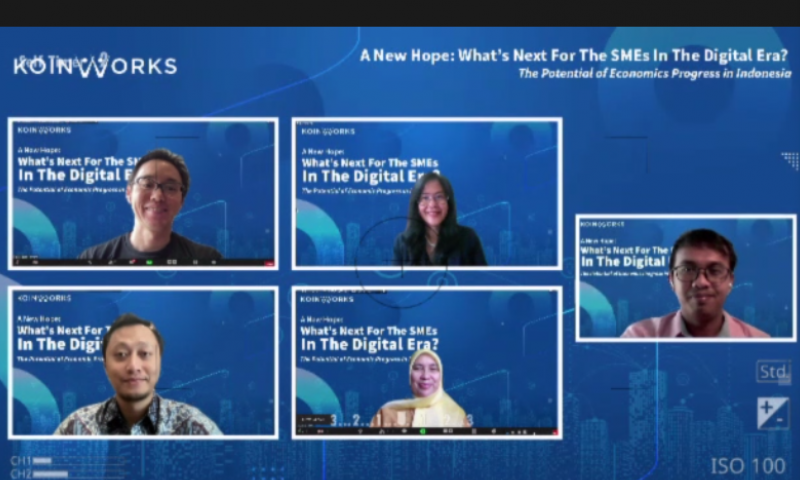Click the large KoinWorks logo
Screen dimensions: 800x480
(x=95, y=67)
